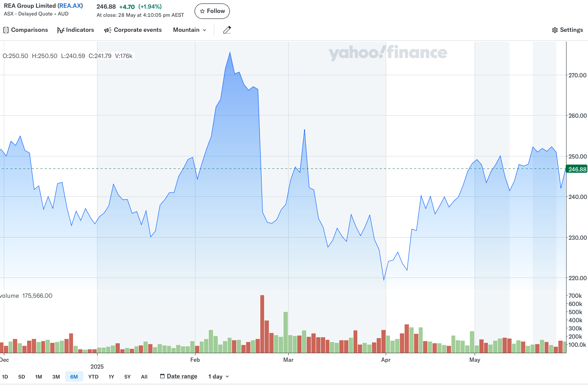Click the tallest red volume bar in late February
Viewport: 588px width, 385px height.
[x=262, y=324]
